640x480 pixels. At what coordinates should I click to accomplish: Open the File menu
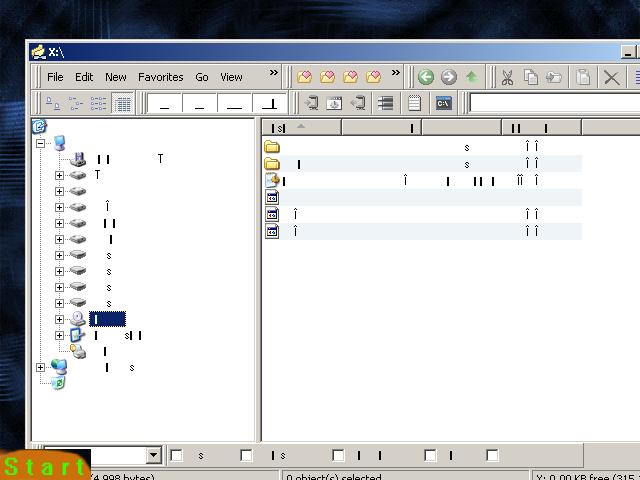55,77
